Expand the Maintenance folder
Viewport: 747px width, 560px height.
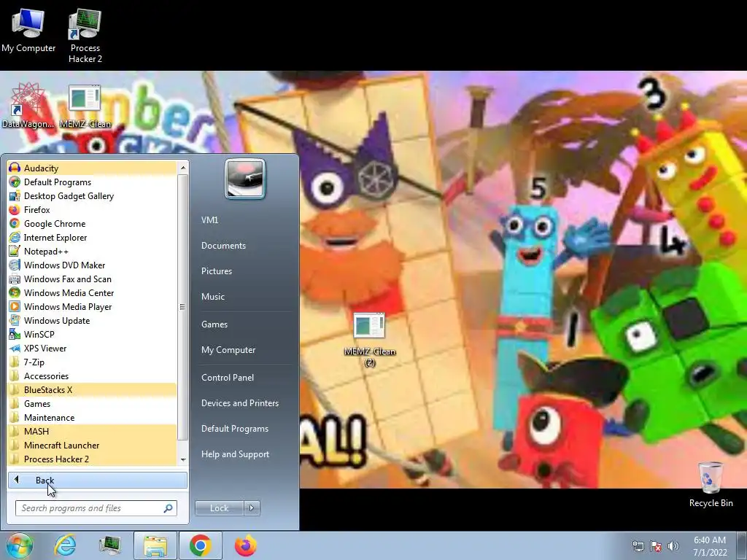click(x=92, y=417)
